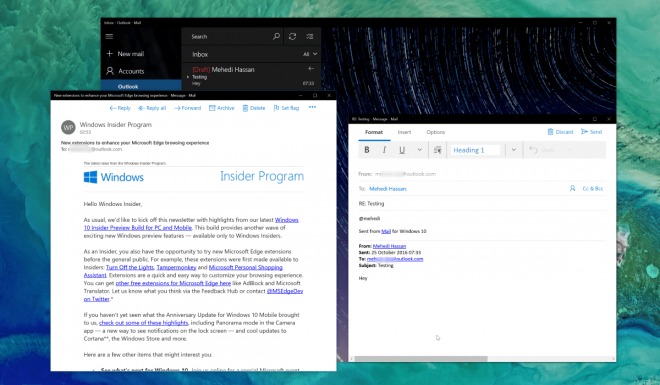
Task: Toggle Underline formatting in compose window
Action: (x=402, y=150)
